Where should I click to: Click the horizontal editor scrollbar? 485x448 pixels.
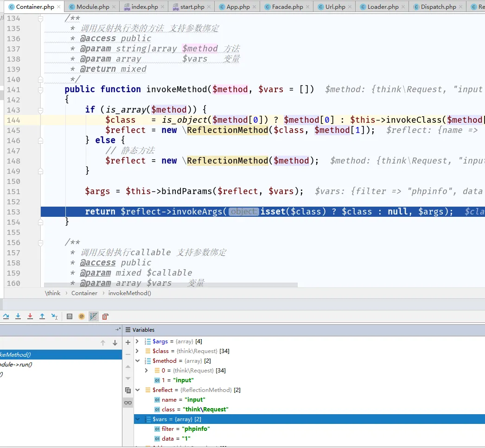(x=171, y=285)
